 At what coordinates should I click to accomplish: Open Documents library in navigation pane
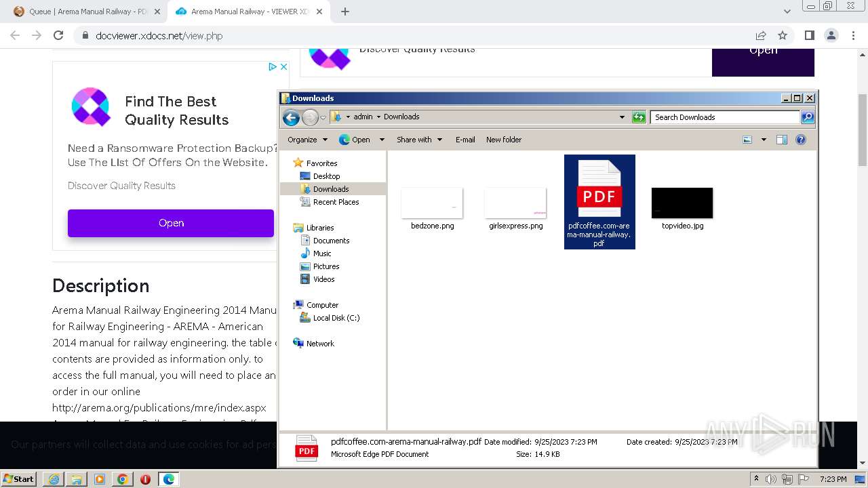[331, 241]
